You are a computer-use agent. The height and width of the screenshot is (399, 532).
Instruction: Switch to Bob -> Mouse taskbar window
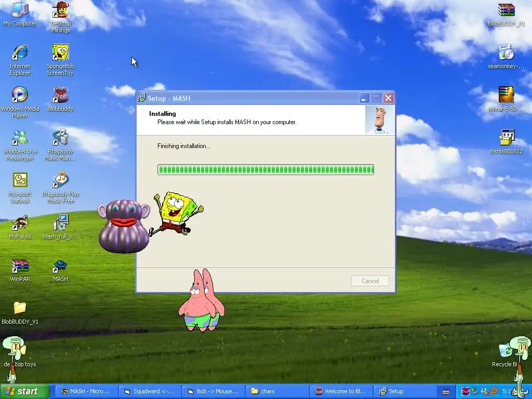point(212,391)
